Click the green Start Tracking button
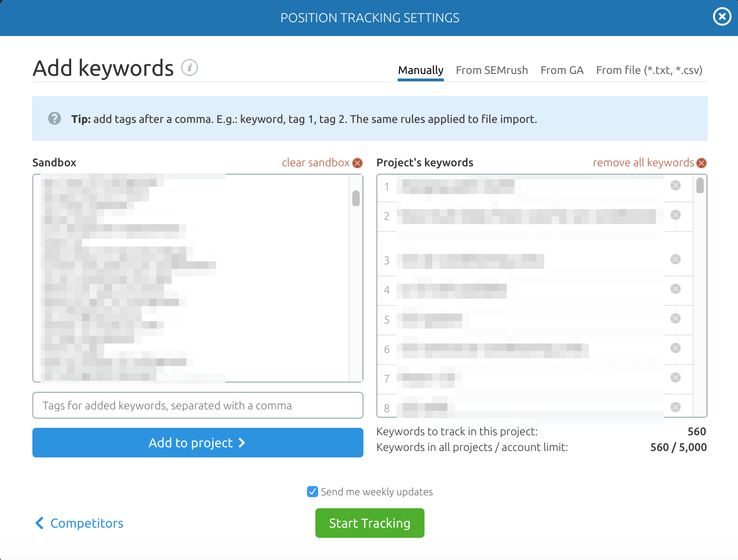Viewport: 738px width, 560px height. point(370,523)
